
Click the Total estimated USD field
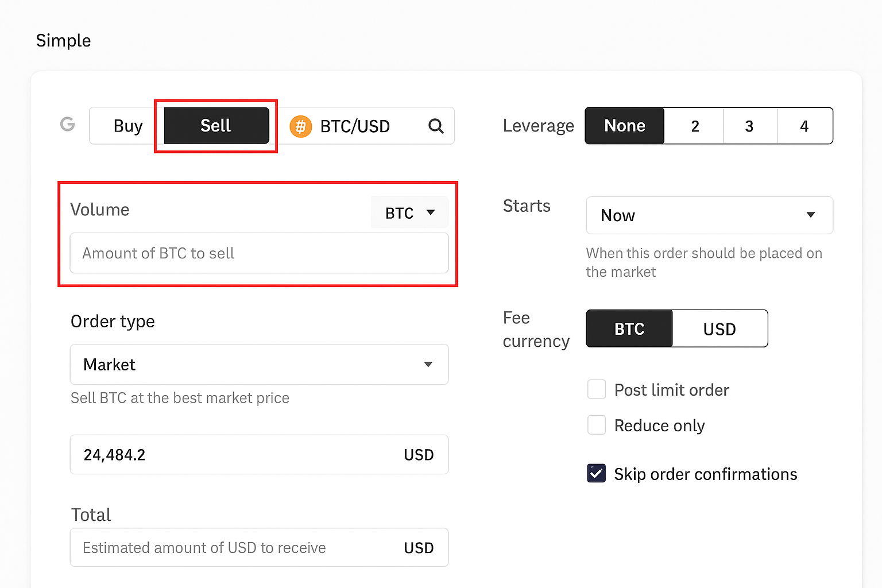258,548
